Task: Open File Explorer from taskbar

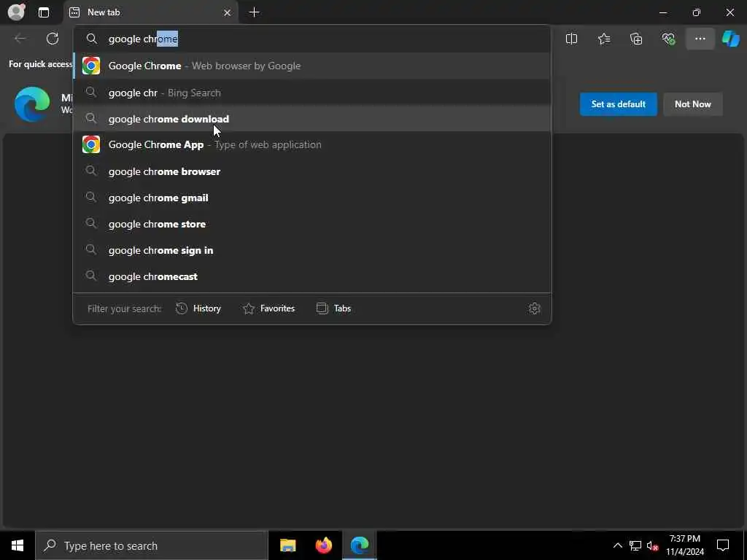Action: (287, 545)
